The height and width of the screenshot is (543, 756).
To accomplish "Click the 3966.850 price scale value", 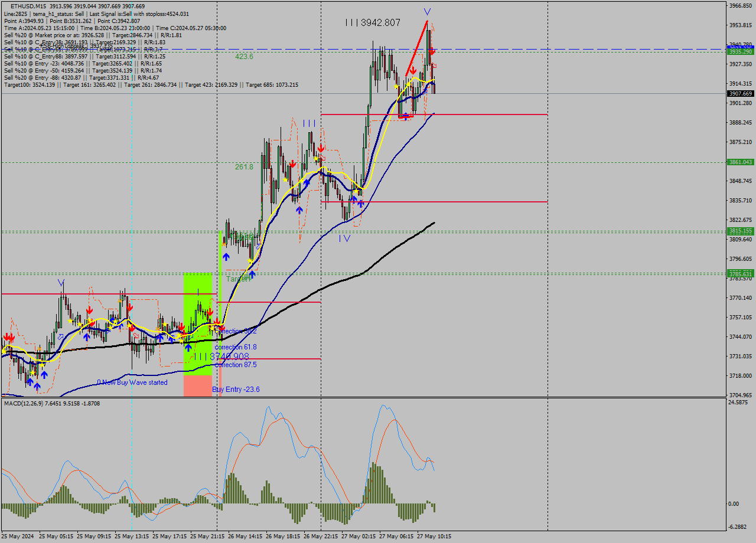I will pos(740,6).
